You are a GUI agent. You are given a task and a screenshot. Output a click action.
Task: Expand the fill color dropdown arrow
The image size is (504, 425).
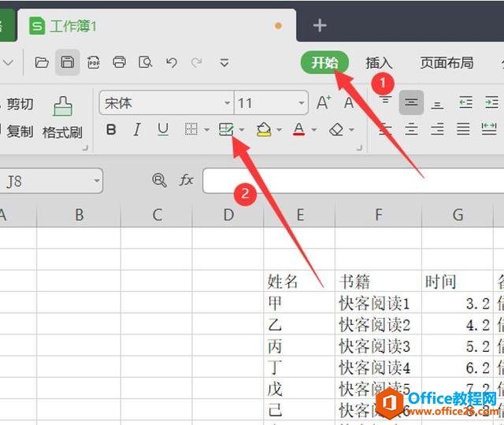pyautogui.click(x=280, y=130)
